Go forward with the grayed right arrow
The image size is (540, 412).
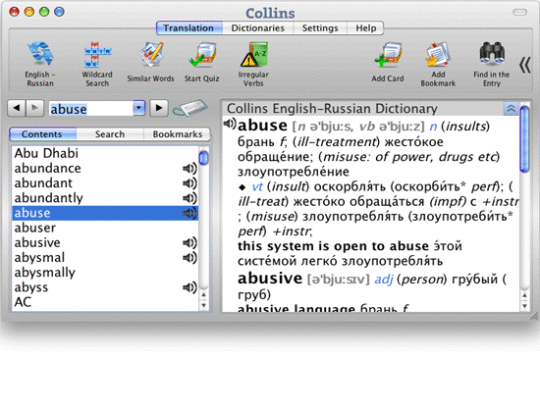(x=35, y=108)
